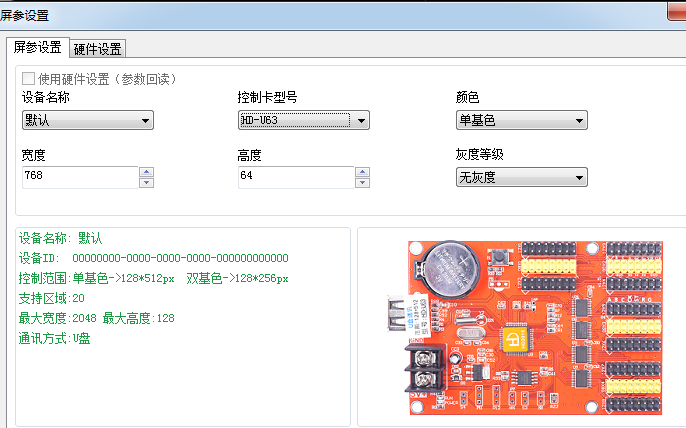Open the 设备名称 dropdown

point(88,121)
